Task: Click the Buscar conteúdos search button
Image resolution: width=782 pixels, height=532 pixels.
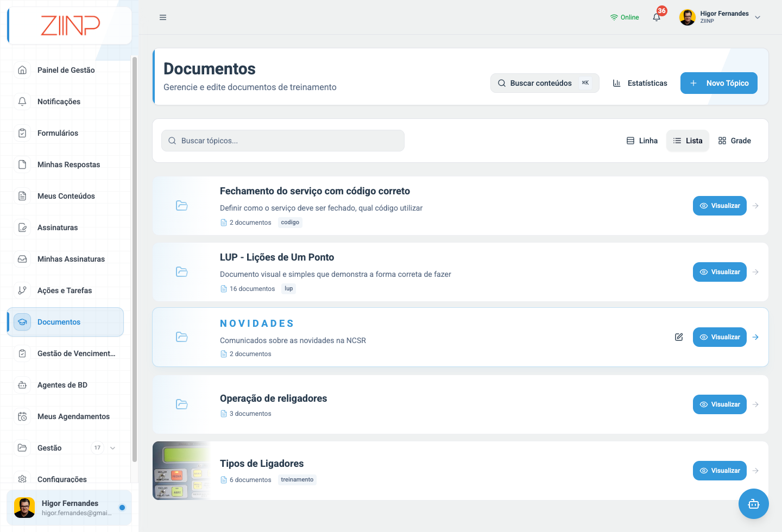Action: point(545,83)
